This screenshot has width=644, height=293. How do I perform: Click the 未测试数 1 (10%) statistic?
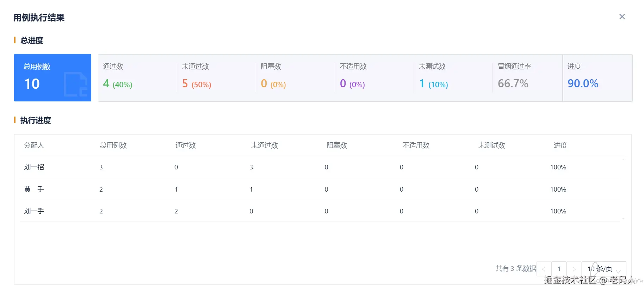[x=433, y=84]
